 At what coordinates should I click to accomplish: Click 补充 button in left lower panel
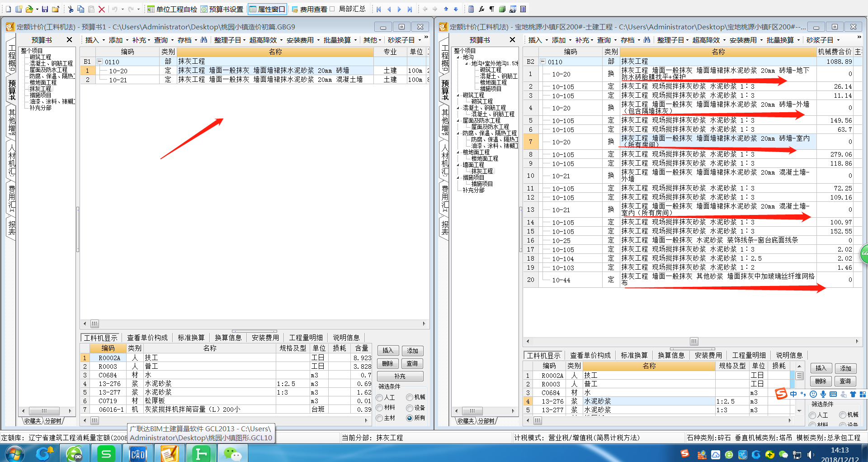click(x=400, y=376)
